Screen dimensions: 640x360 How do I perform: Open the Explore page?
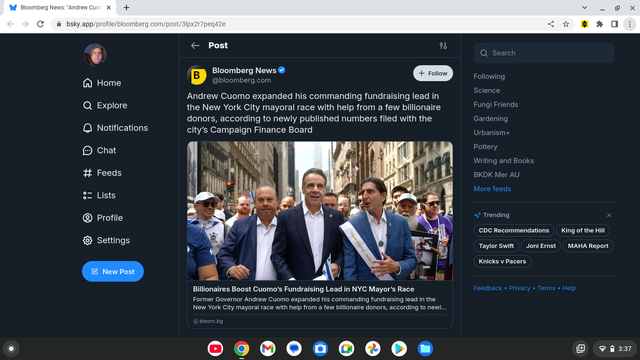pos(105,105)
